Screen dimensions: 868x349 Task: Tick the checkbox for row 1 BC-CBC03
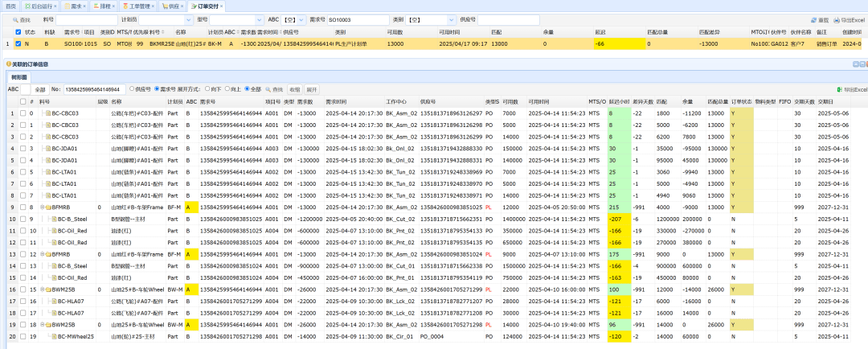pyautogui.click(x=22, y=113)
